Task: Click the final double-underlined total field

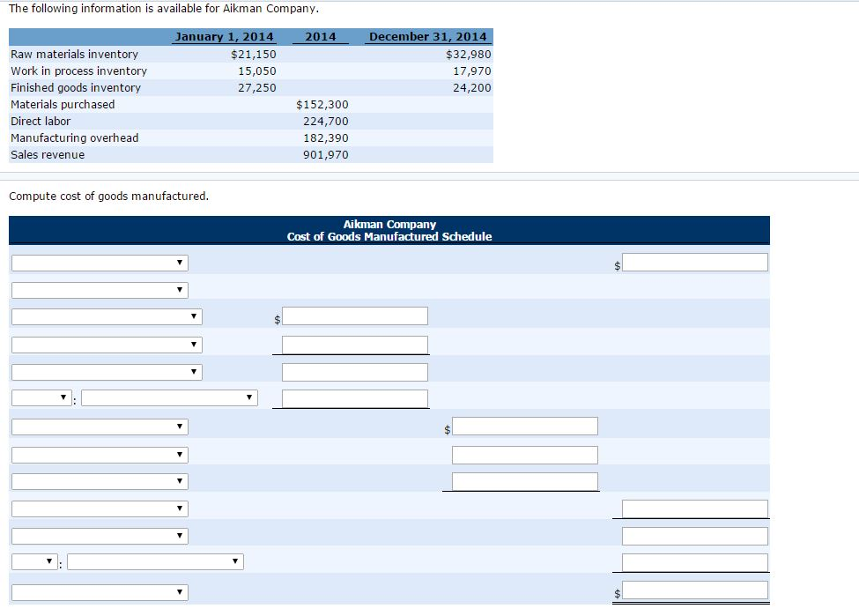Action: (694, 590)
